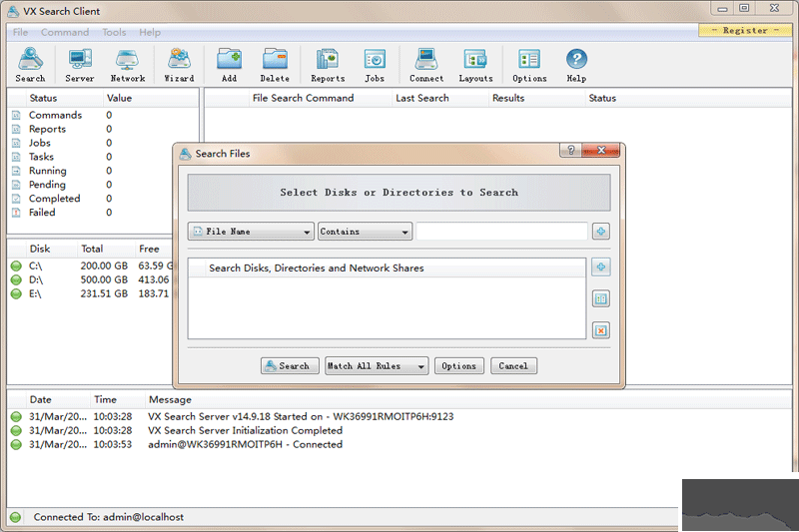Click the Date column header in the log

[x=40, y=399]
